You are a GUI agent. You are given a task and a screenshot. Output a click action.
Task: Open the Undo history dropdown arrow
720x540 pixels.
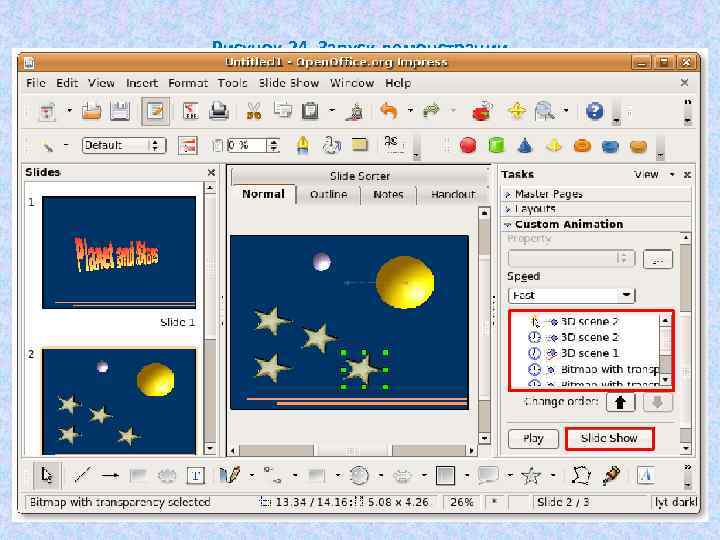(x=410, y=110)
